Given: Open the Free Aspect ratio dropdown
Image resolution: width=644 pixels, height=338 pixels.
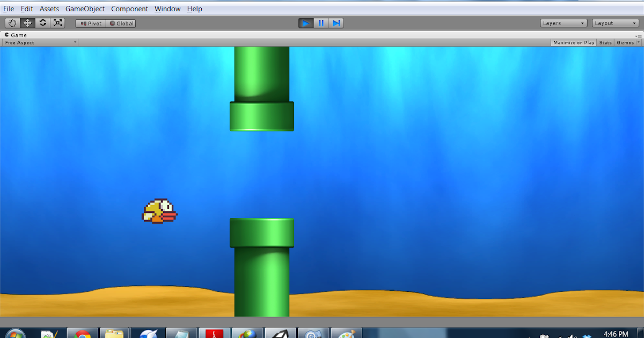Looking at the screenshot, I should point(40,42).
